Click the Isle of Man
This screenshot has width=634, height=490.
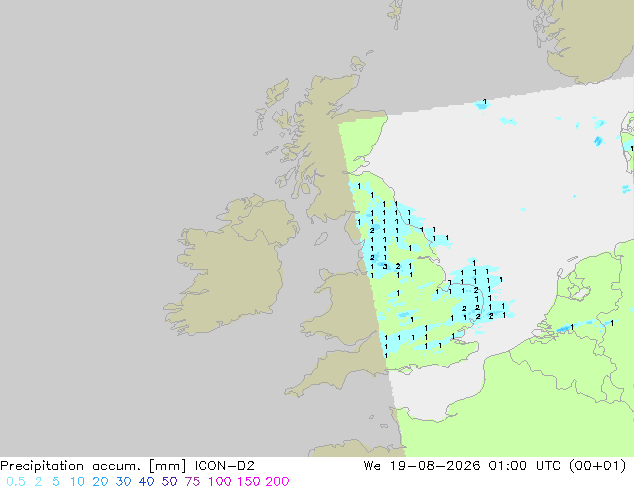tap(321, 239)
